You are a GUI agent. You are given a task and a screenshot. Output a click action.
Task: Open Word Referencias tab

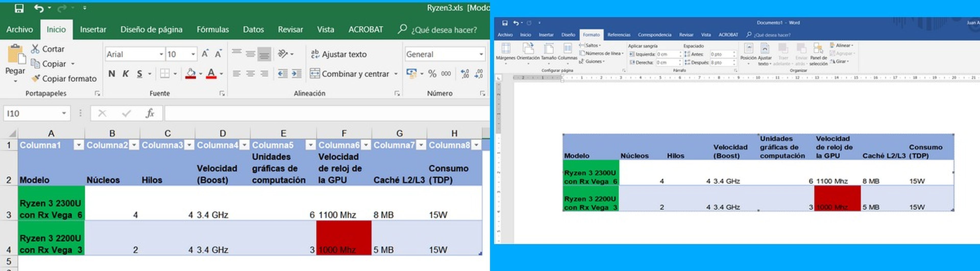(619, 35)
